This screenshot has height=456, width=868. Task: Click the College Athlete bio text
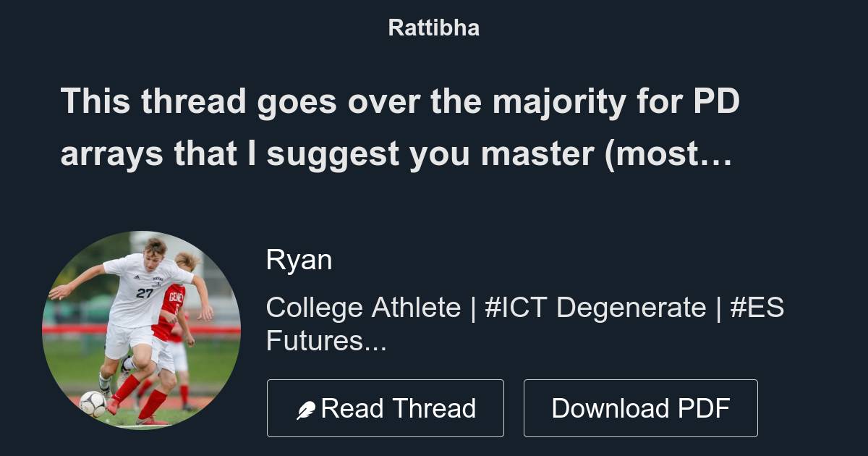pyautogui.click(x=362, y=308)
